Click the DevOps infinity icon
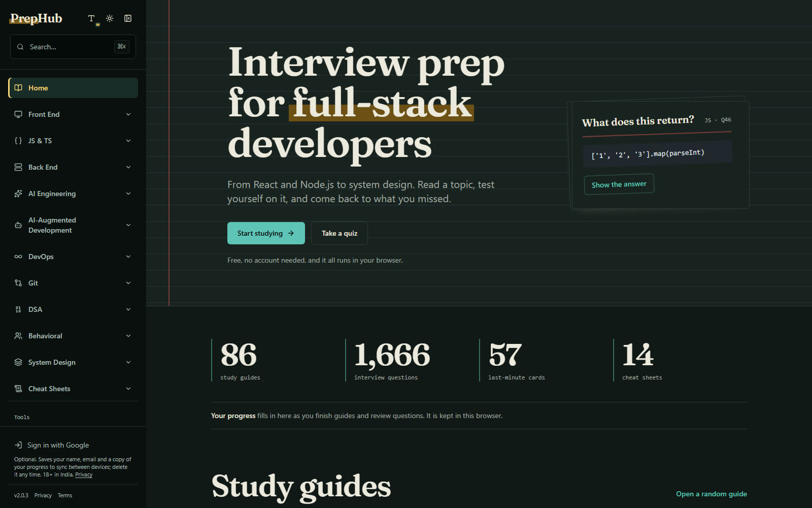Viewport: 812px width, 508px height. coord(18,257)
